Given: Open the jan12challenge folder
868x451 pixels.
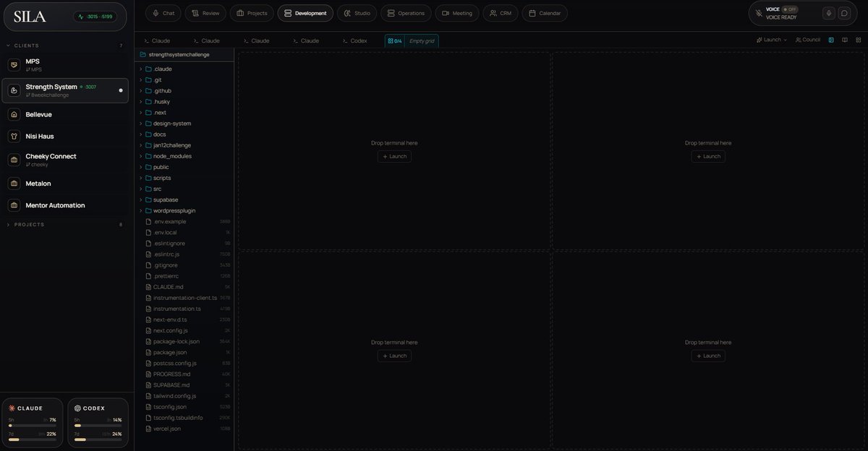Looking at the screenshot, I should click(x=185, y=145).
